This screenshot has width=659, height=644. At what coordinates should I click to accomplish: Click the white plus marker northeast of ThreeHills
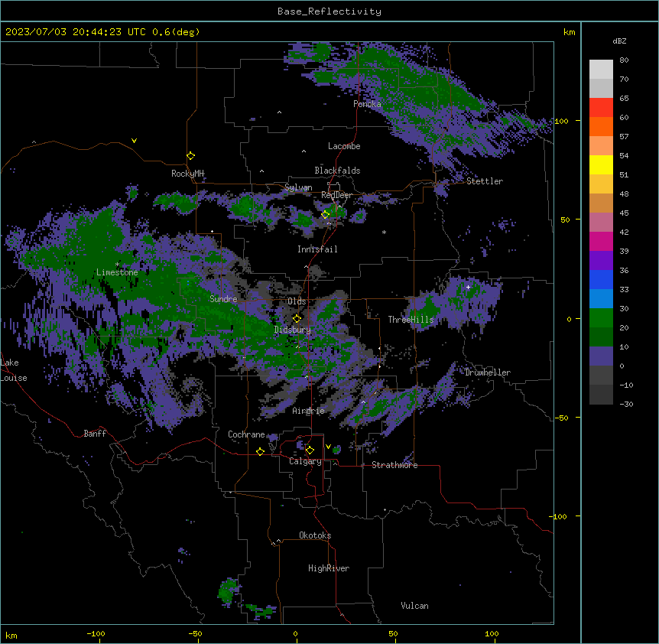pyautogui.click(x=468, y=287)
